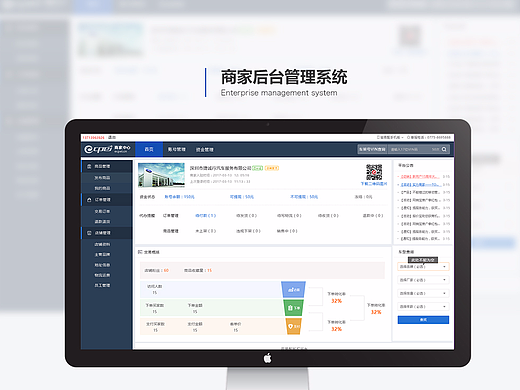Open the first tab 首页
The image size is (520, 390).
[x=149, y=149]
